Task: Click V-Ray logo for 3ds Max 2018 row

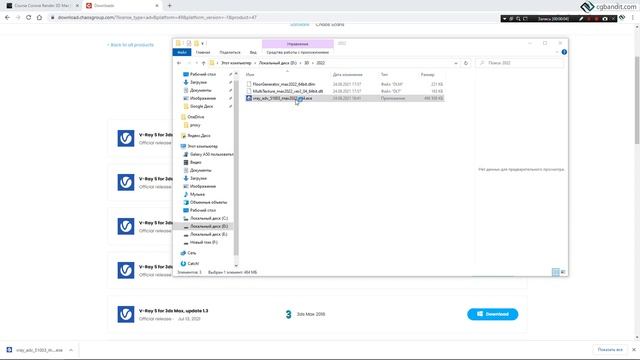Action: tap(126, 314)
